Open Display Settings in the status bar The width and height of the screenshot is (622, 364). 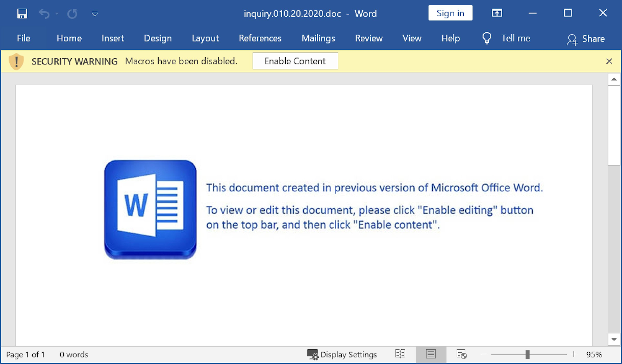342,355
